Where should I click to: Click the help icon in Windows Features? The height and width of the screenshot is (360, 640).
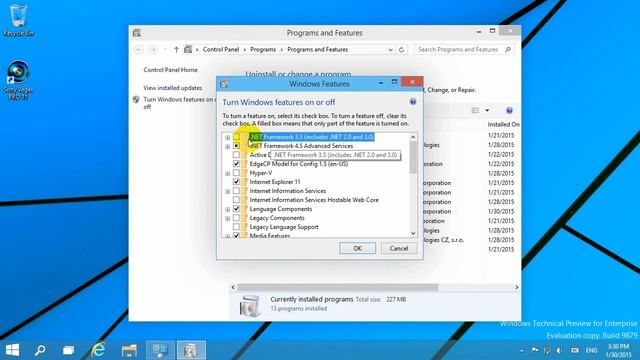coord(413,102)
